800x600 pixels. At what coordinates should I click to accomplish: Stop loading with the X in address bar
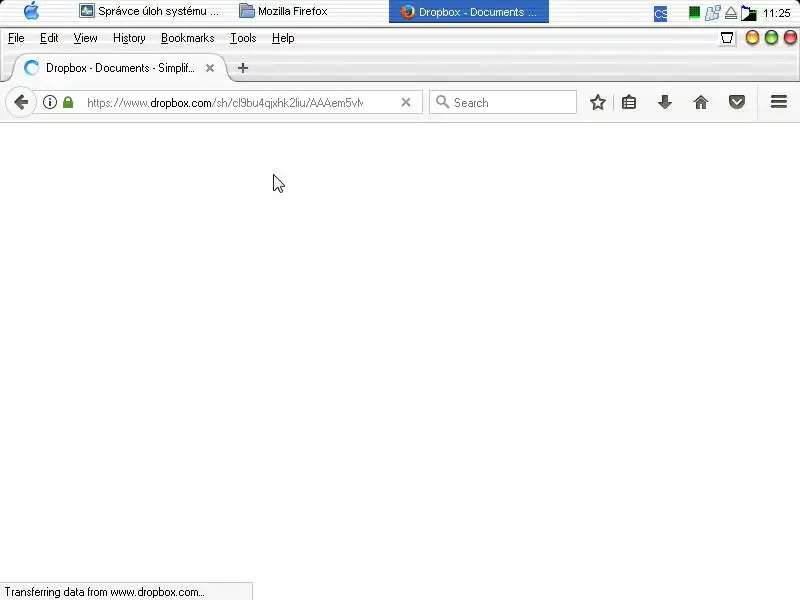pos(406,103)
